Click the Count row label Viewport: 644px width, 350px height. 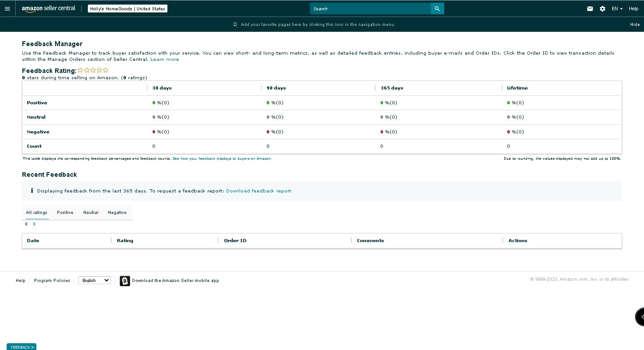pos(34,146)
